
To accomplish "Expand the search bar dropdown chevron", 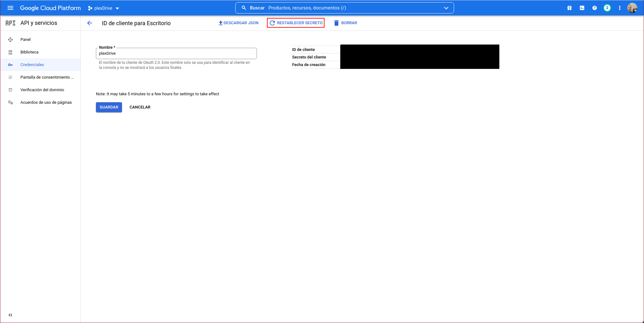I will tap(446, 8).
